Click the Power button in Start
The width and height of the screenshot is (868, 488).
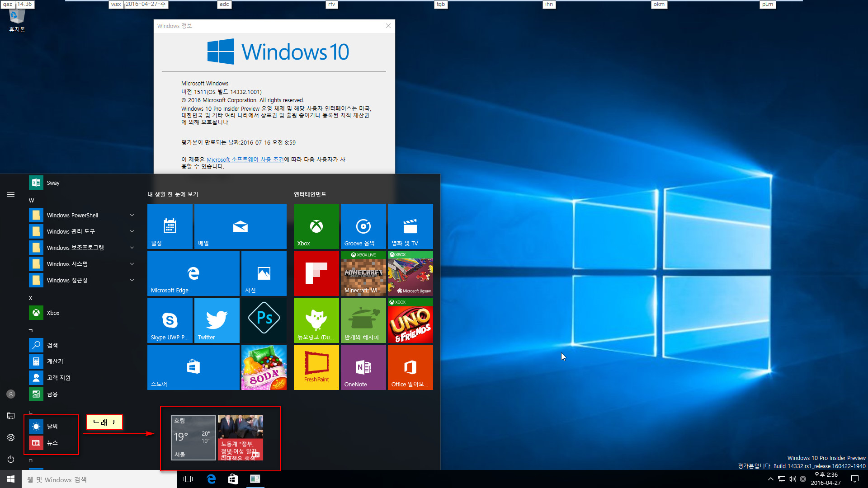[11, 459]
